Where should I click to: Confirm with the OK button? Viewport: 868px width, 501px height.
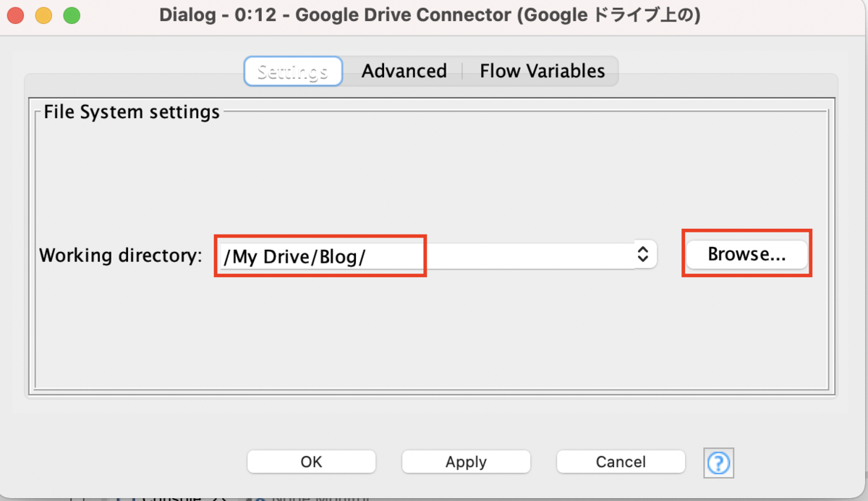311,462
